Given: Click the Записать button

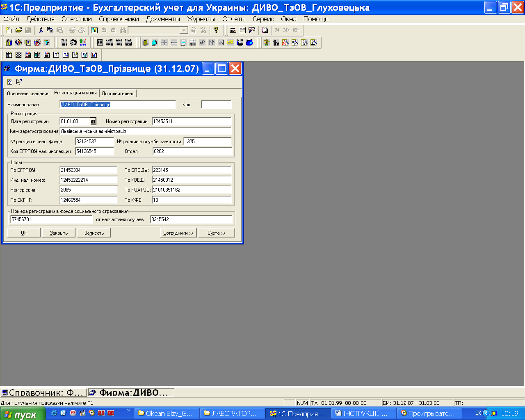Looking at the screenshot, I should (94, 233).
